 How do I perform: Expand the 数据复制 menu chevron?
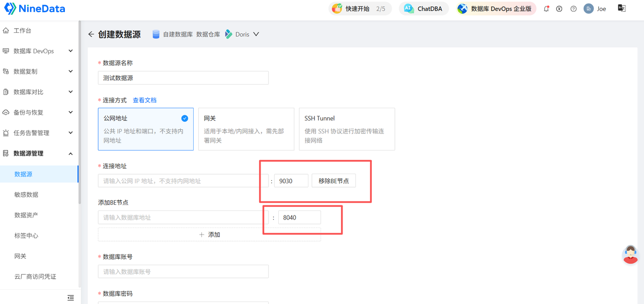pos(70,71)
